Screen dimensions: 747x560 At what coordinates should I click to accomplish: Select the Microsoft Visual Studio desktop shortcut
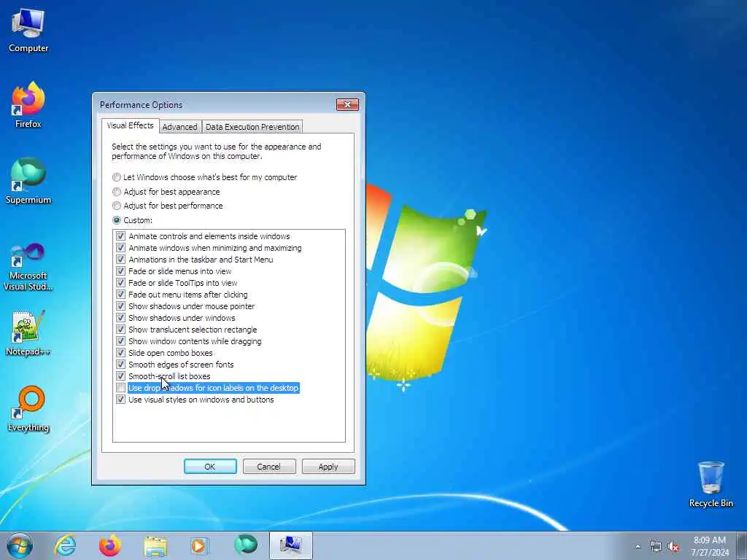(x=28, y=267)
